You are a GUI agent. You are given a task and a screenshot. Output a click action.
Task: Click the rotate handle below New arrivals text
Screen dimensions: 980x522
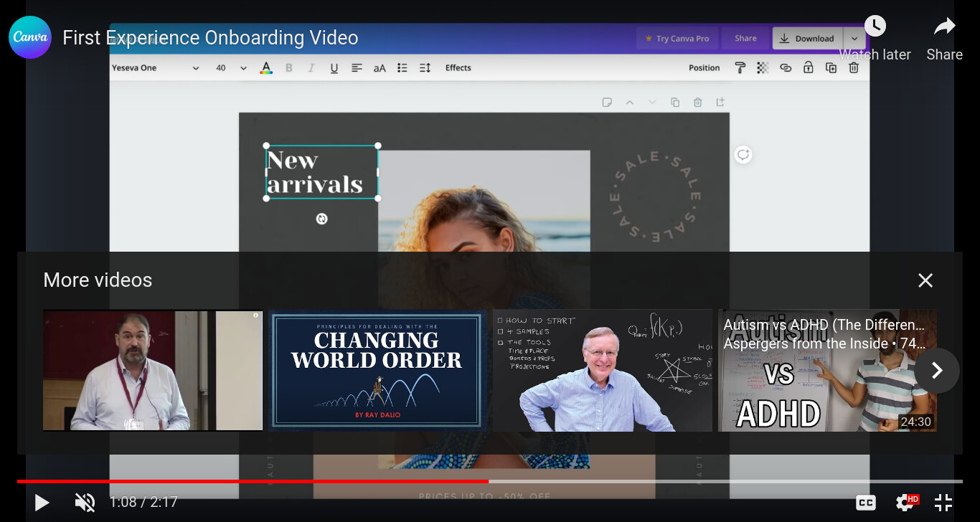(321, 219)
